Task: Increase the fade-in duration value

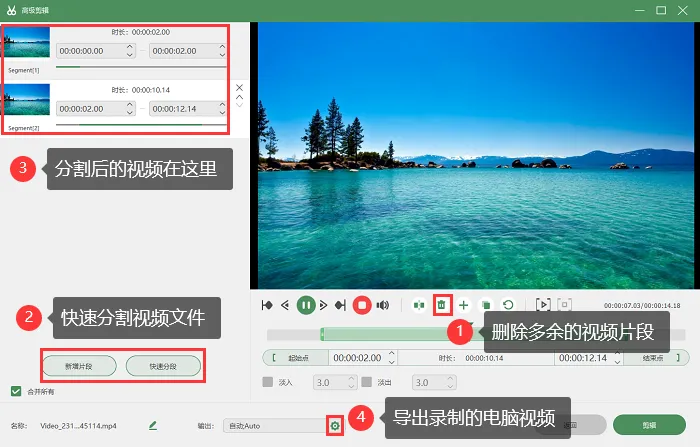Action: 351,379
